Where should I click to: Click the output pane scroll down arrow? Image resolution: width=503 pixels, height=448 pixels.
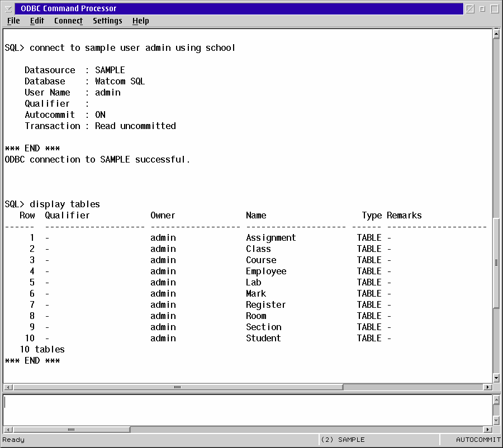click(496, 378)
